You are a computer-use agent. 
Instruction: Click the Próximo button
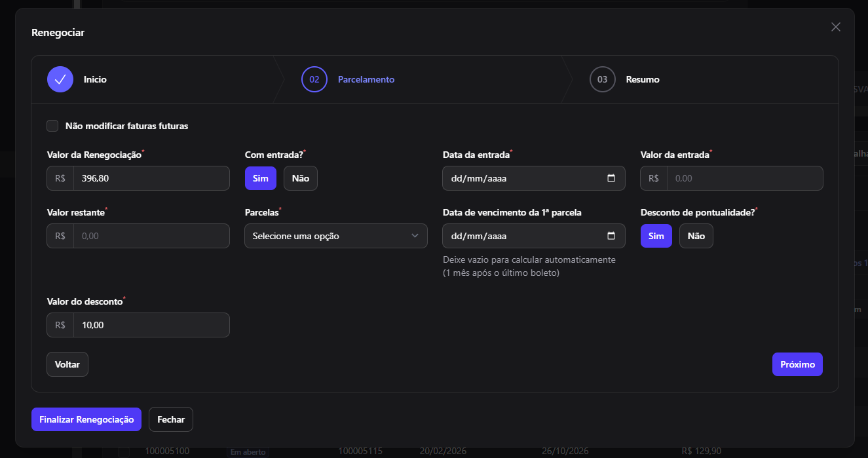coord(797,364)
